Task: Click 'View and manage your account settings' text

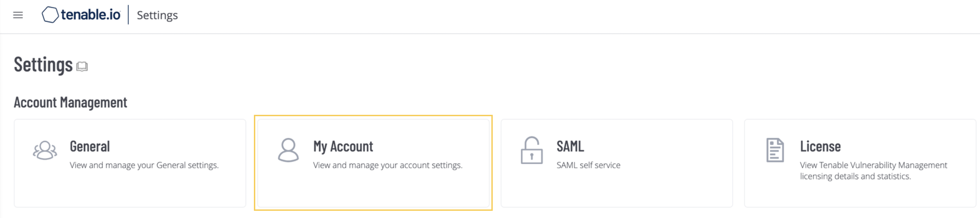Action: coord(388,166)
